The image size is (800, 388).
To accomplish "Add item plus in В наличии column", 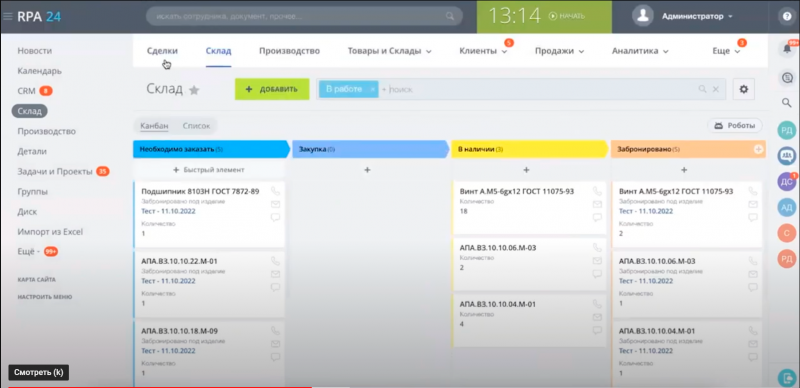I will [x=527, y=169].
